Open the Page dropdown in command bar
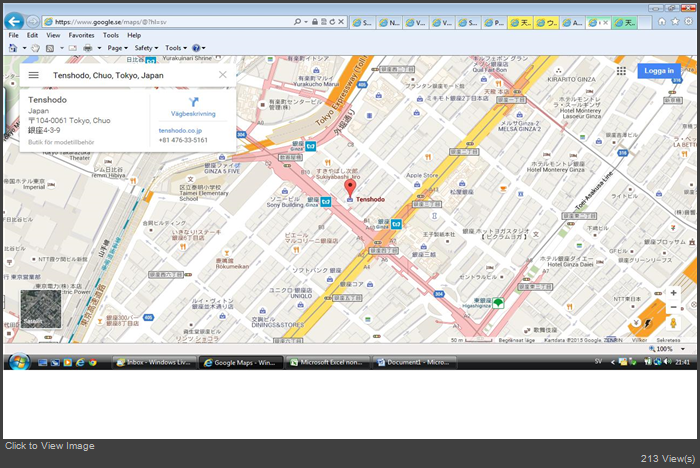 point(117,48)
